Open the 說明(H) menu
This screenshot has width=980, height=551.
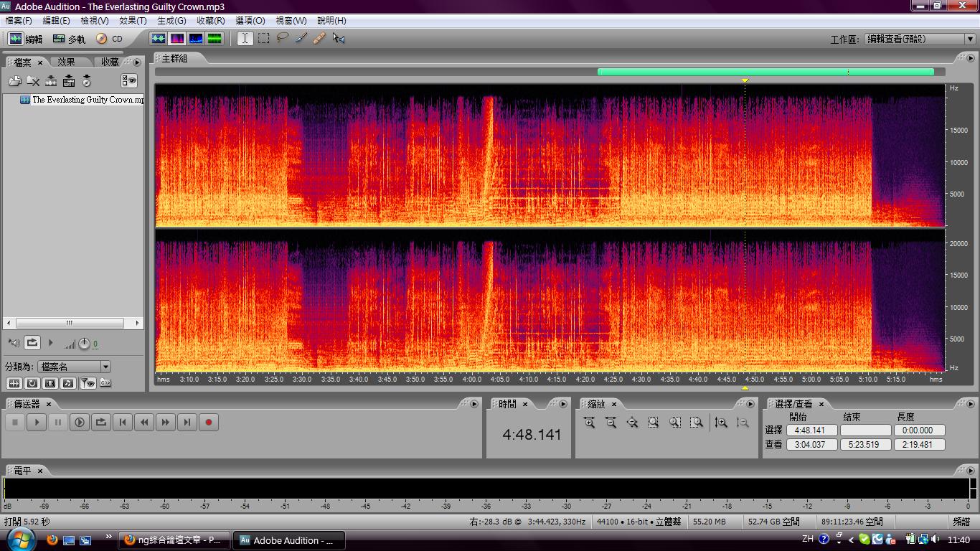(x=331, y=21)
